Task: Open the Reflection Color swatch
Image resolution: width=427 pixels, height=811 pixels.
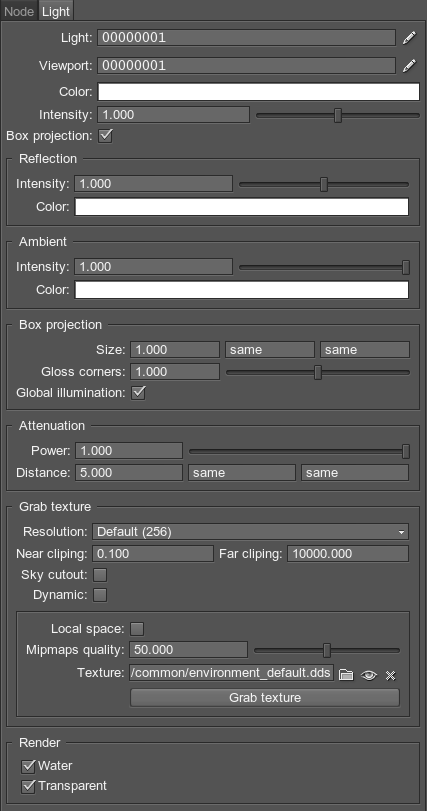Action: [x=242, y=207]
